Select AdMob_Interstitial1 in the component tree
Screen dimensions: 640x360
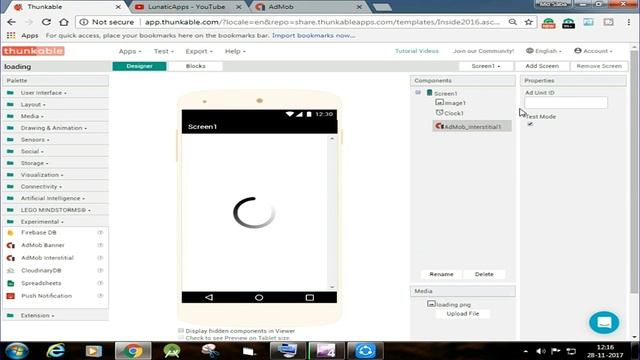click(x=472, y=127)
